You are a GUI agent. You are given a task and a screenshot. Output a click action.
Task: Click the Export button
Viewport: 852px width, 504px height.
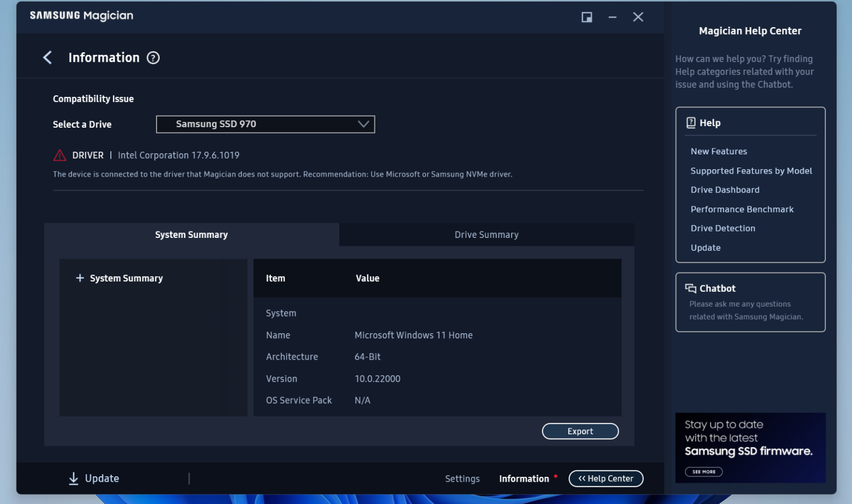click(580, 431)
